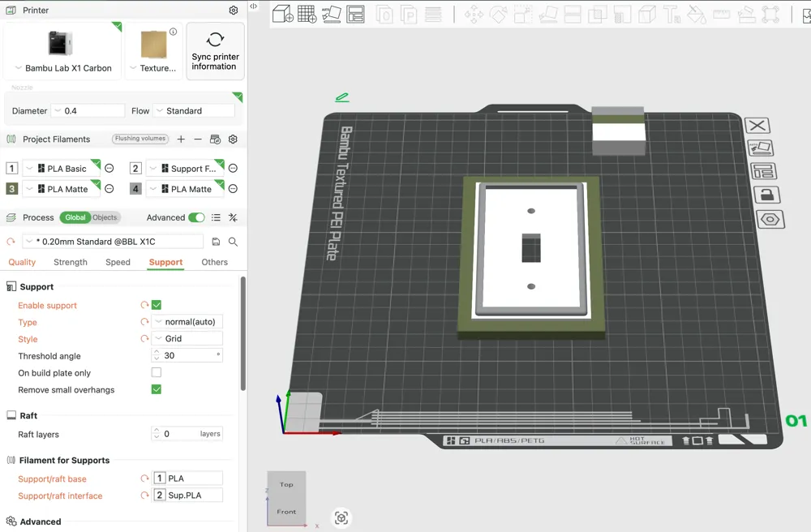Open the support Style dropdown
This screenshot has height=532, width=811.
click(187, 339)
